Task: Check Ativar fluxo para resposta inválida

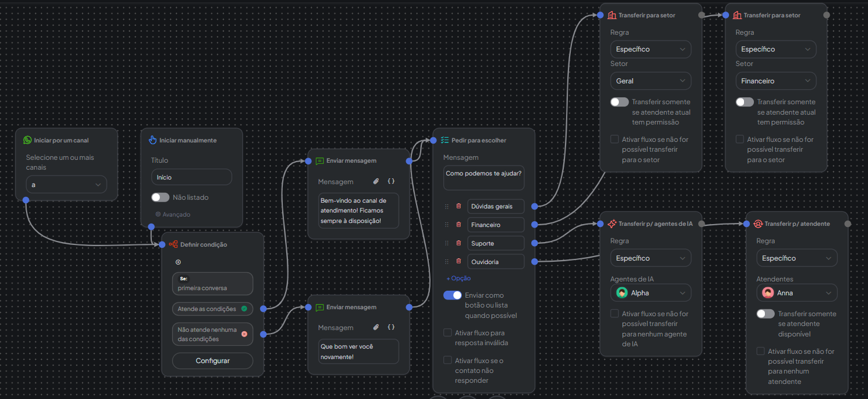Action: tap(447, 333)
